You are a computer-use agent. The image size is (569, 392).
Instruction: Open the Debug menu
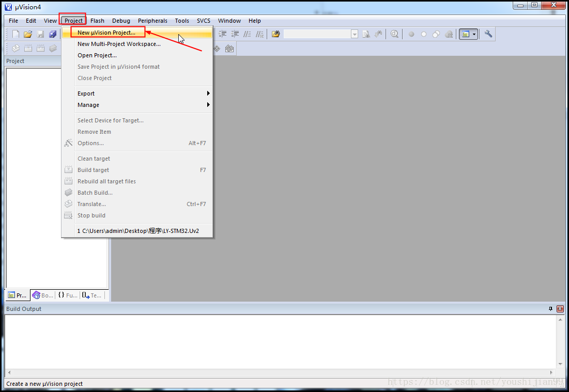121,21
